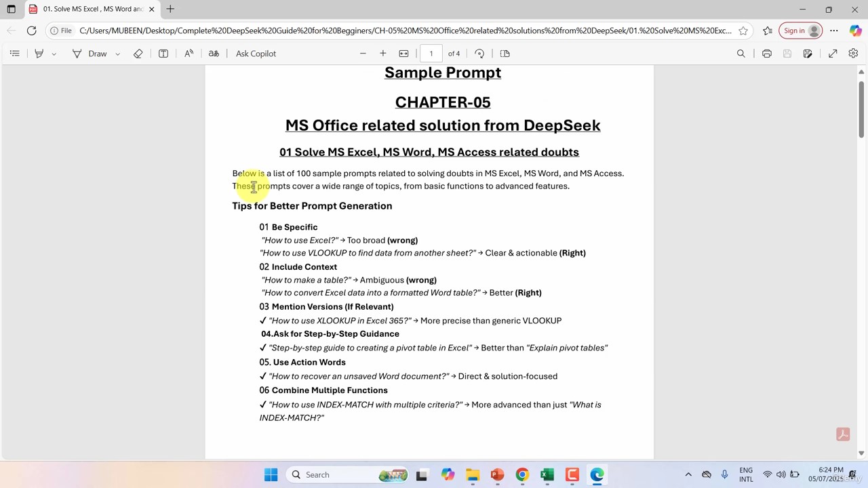
Task: Zoom in the PDF
Action: [383, 54]
